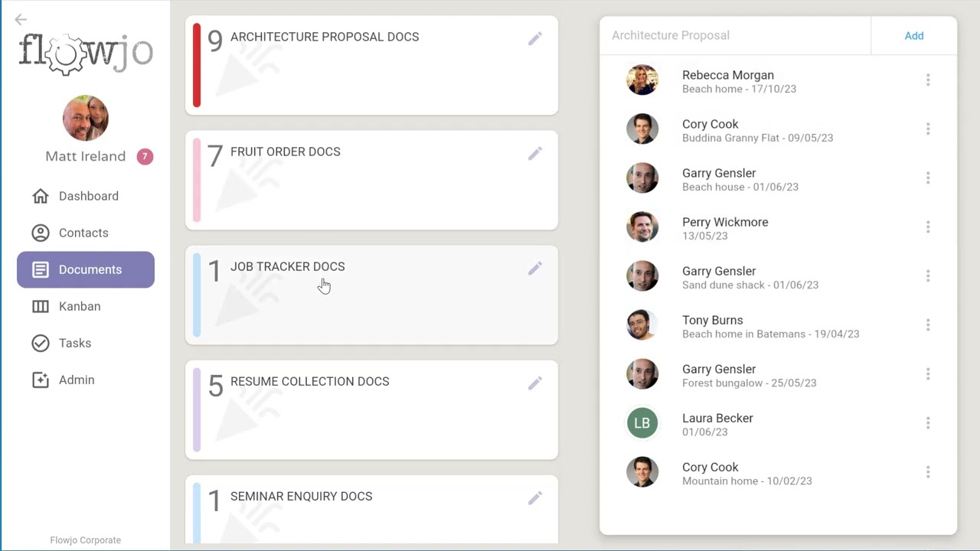Viewport: 980px width, 551px height.
Task: Edit the Seminar Enquiry Docs card
Action: pyautogui.click(x=535, y=498)
